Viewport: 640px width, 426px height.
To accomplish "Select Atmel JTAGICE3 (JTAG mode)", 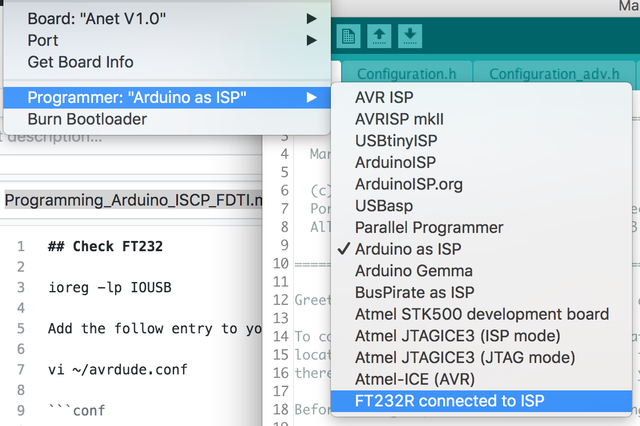I will (x=482, y=357).
